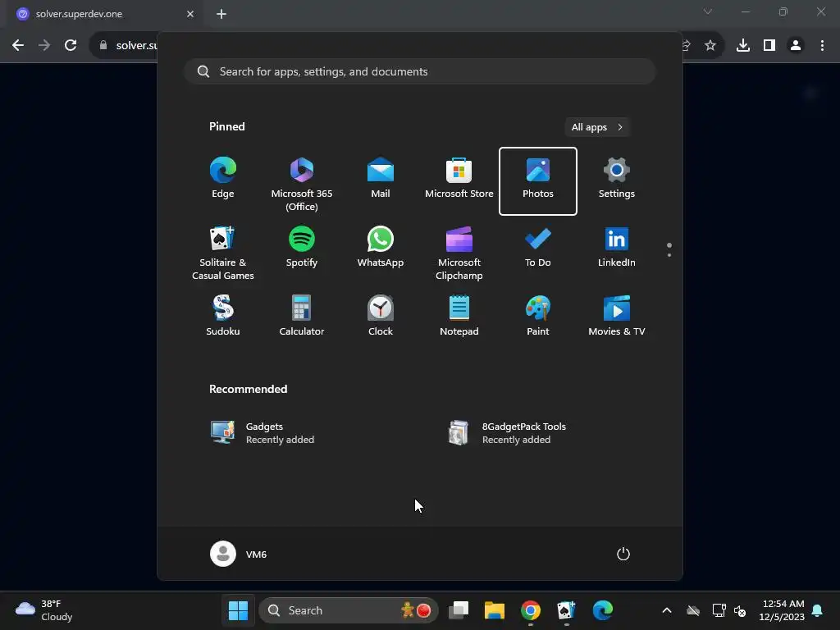Open Microsoft Clipchamp
840x630 pixels.
click(459, 252)
